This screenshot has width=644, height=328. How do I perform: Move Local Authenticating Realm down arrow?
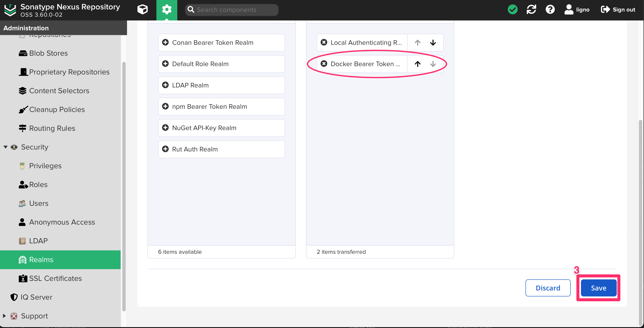(x=433, y=42)
